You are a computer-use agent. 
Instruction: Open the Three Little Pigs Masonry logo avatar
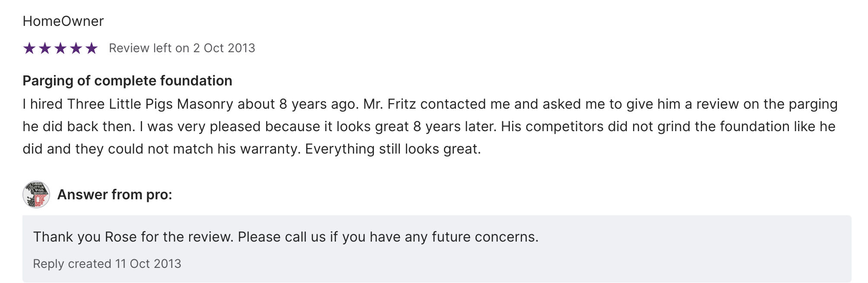tap(36, 195)
